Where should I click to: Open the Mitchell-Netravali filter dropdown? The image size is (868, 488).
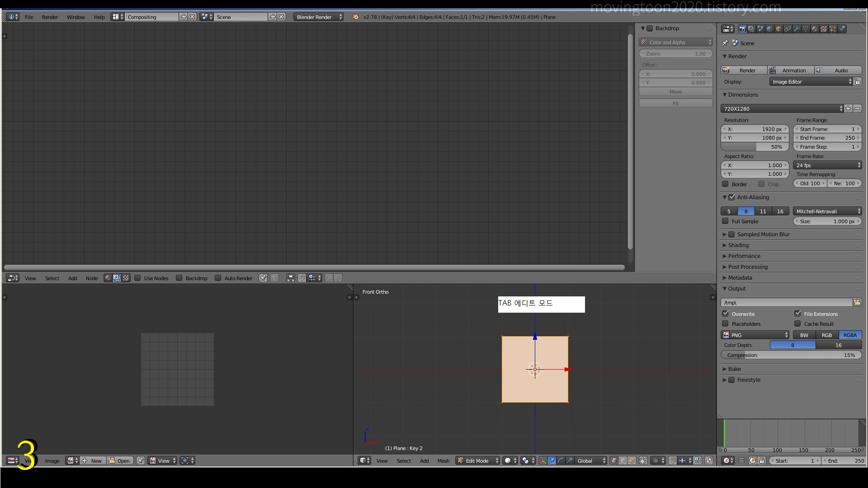[827, 211]
